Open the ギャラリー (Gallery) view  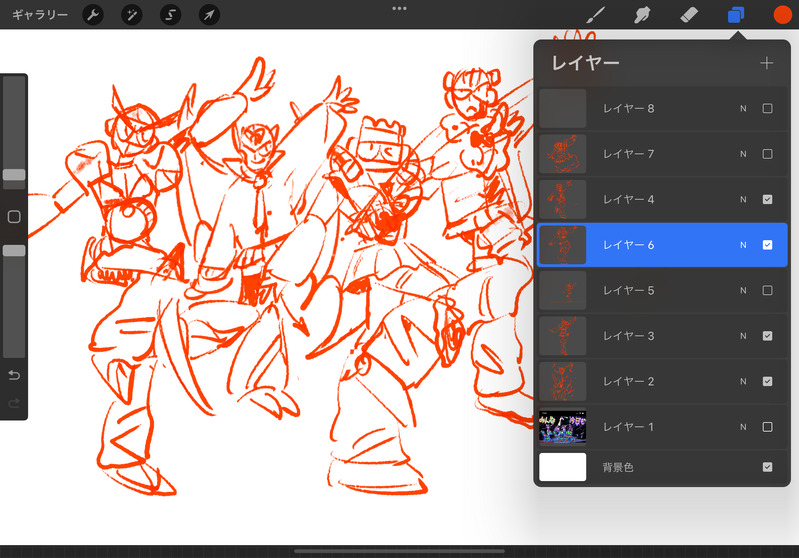40,15
